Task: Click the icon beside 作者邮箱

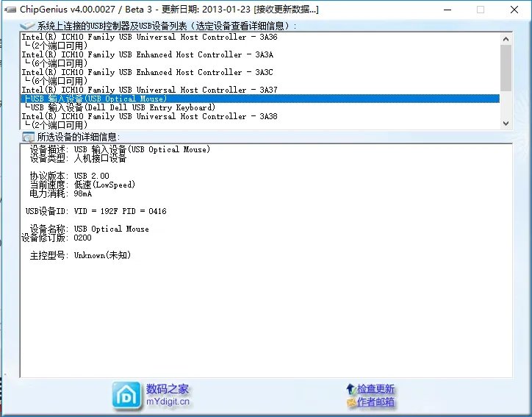Action: 351,402
